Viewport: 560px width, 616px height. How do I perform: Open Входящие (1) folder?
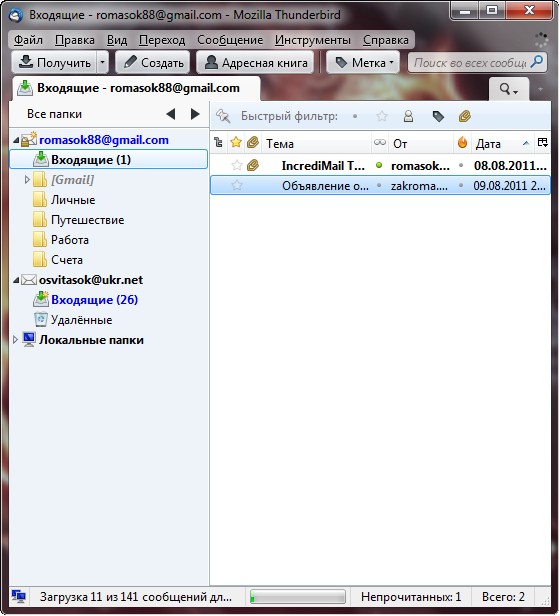[x=108, y=160]
